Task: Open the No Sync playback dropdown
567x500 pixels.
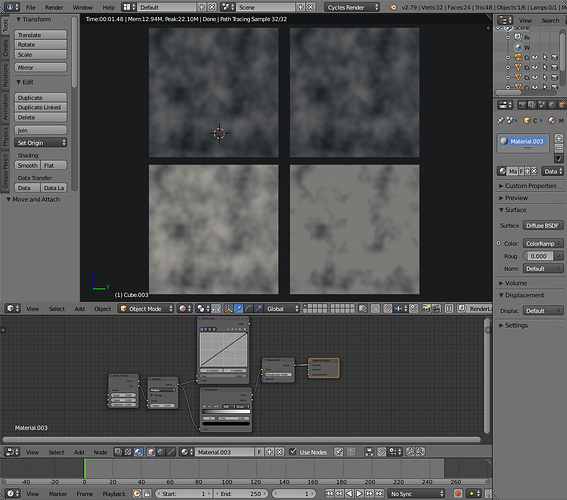Action: click(x=416, y=493)
